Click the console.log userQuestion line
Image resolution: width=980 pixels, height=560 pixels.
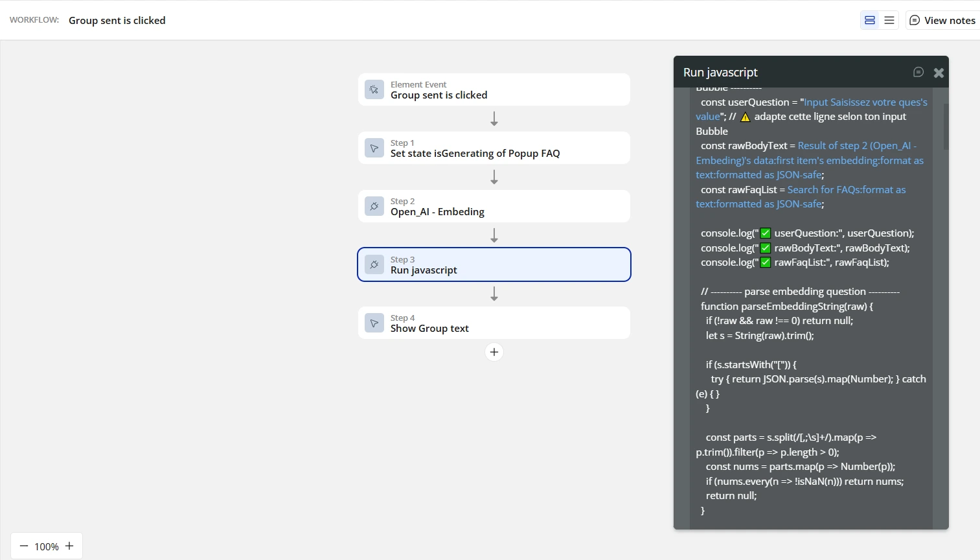tap(808, 233)
